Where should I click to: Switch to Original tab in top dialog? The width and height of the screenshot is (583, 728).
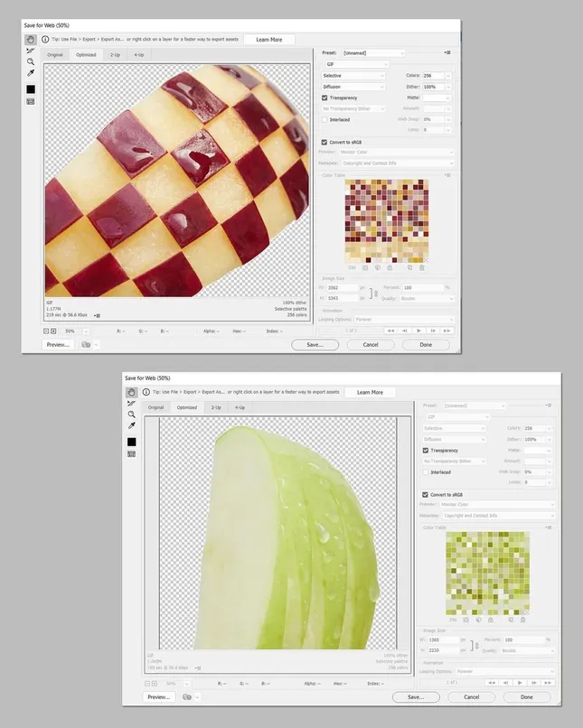tap(55, 55)
